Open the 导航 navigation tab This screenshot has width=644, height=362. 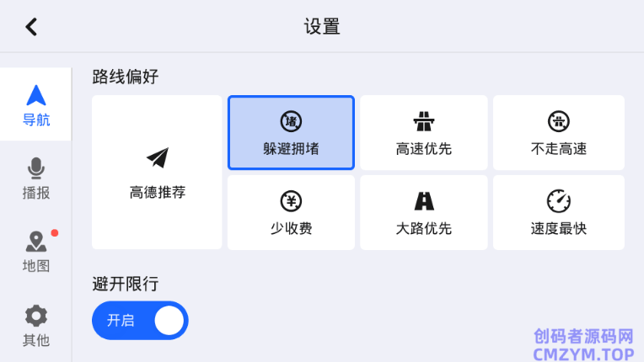[35, 105]
